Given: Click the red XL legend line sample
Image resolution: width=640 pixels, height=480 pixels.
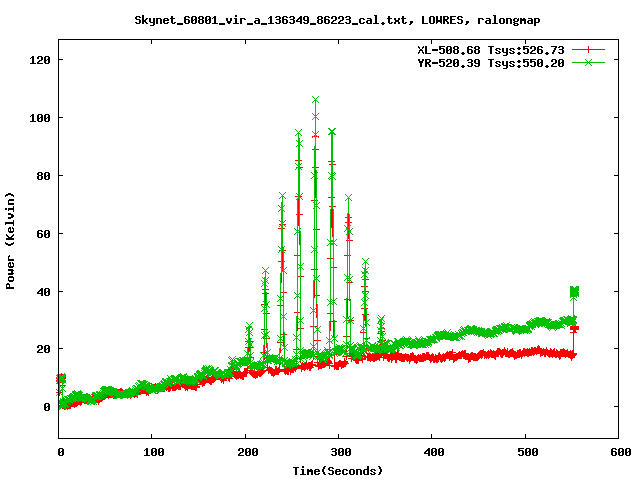Looking at the screenshot, I should pyautogui.click(x=588, y=50).
